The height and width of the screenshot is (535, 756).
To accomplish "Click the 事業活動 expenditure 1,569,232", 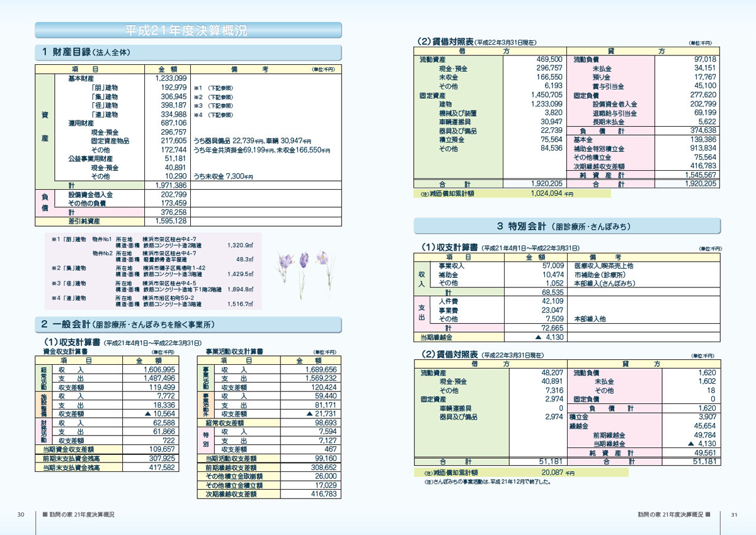I will 321,379.
